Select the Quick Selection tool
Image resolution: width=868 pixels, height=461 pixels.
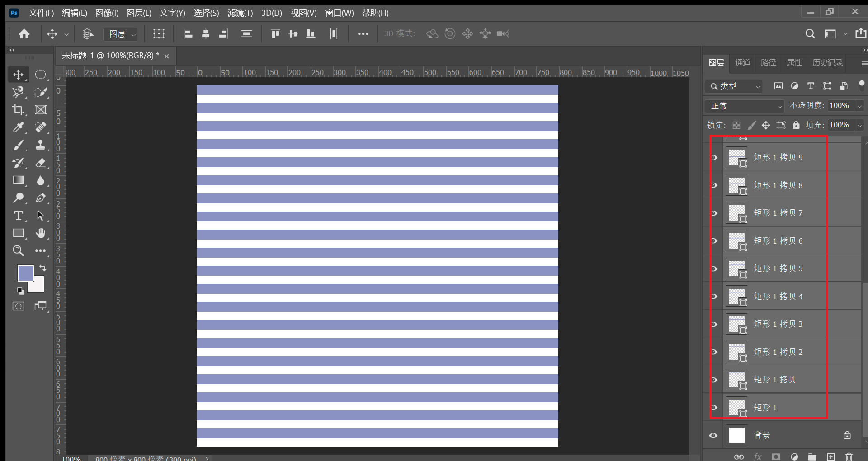41,92
